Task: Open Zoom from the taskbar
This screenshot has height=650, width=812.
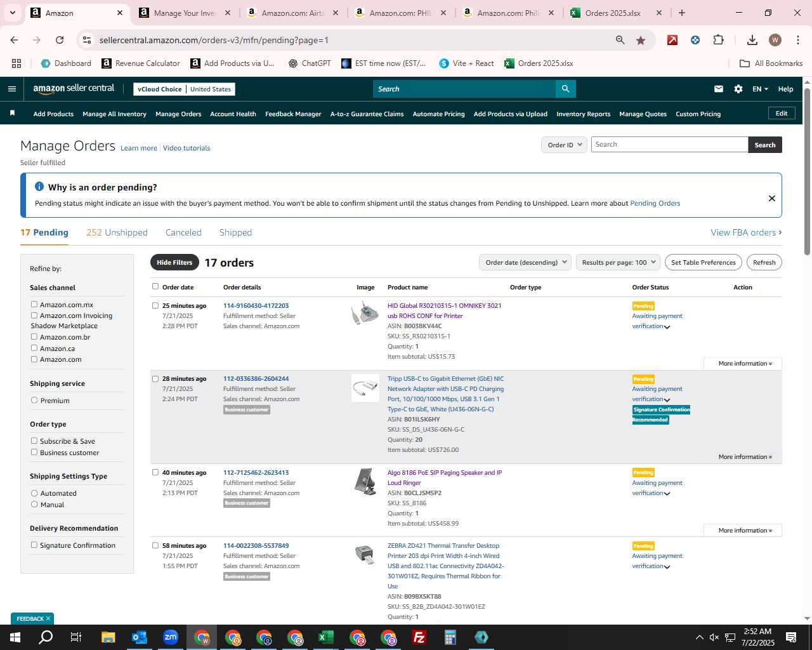Action: pyautogui.click(x=171, y=637)
